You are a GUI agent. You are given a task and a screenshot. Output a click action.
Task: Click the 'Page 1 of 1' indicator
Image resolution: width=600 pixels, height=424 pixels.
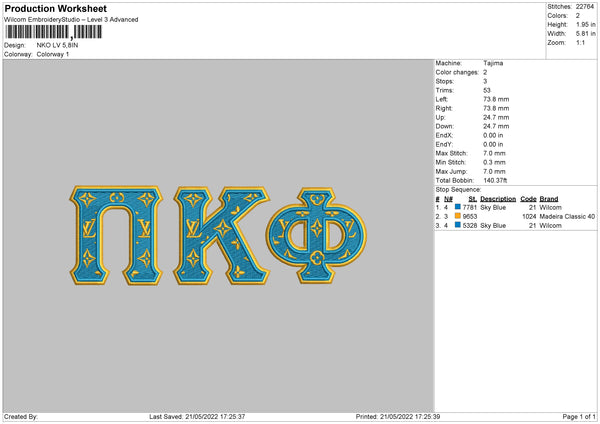tap(579, 417)
